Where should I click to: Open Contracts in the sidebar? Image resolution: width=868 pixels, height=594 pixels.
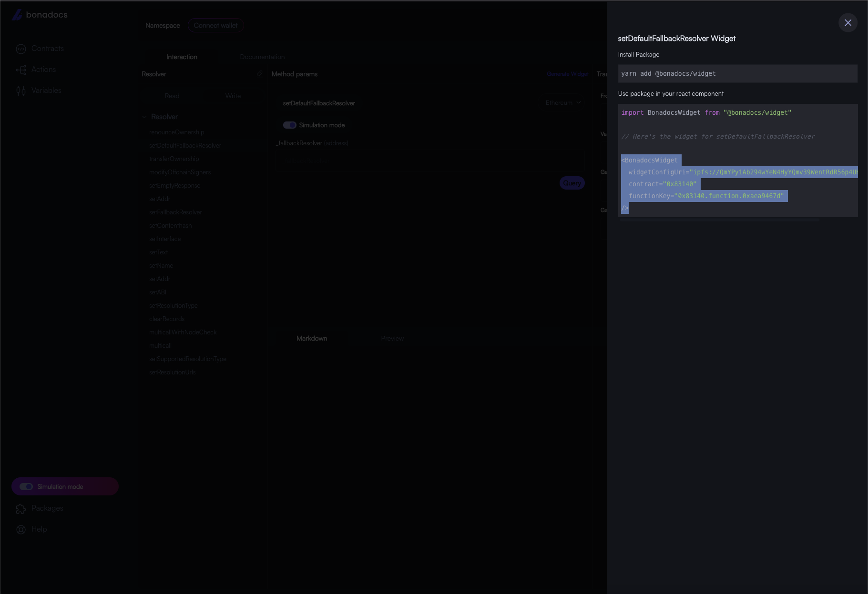click(40, 49)
